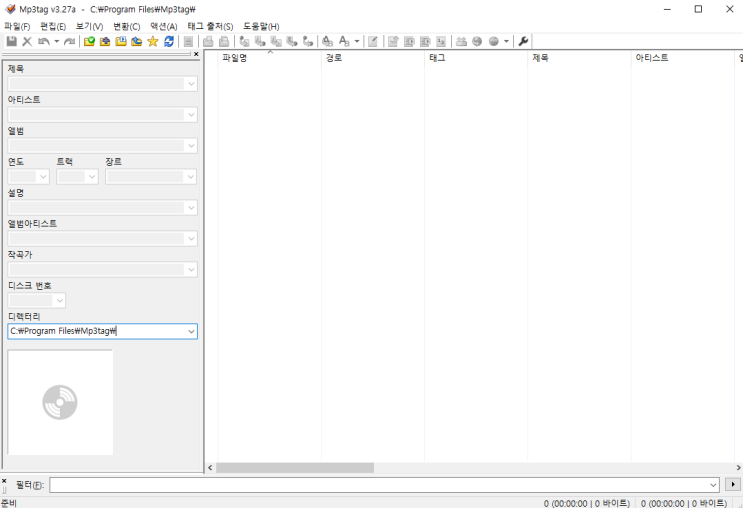743x508 pixels.
Task: Click the Save tag floppy disk icon
Action: 11,41
